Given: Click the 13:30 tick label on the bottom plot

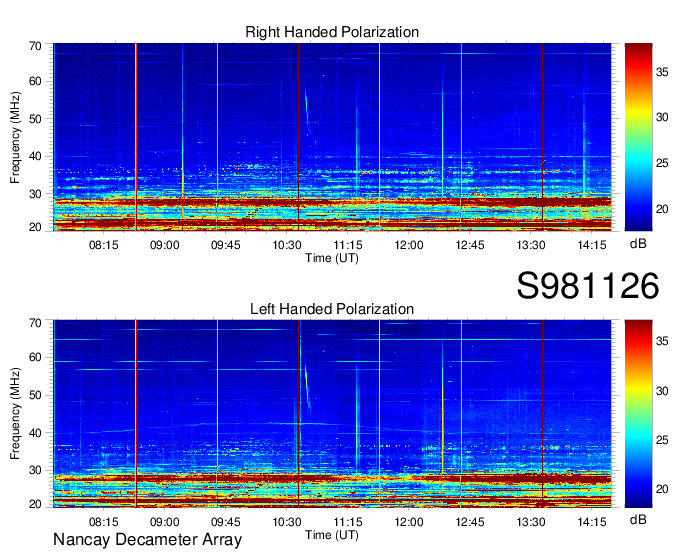Looking at the screenshot, I should point(531,522).
